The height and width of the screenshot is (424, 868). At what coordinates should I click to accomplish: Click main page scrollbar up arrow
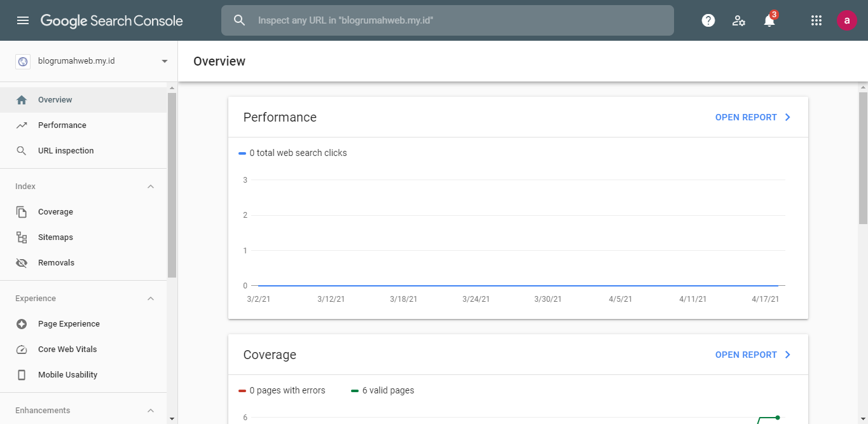pos(863,86)
